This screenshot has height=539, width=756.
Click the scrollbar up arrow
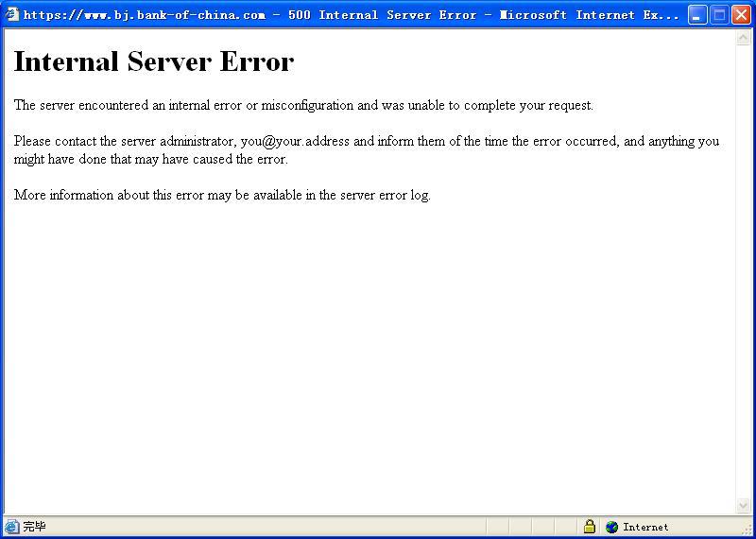coord(743,37)
